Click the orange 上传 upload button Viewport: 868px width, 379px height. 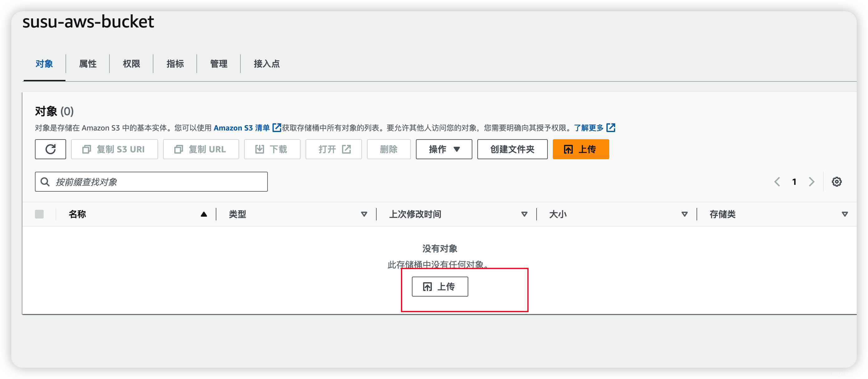(x=581, y=149)
